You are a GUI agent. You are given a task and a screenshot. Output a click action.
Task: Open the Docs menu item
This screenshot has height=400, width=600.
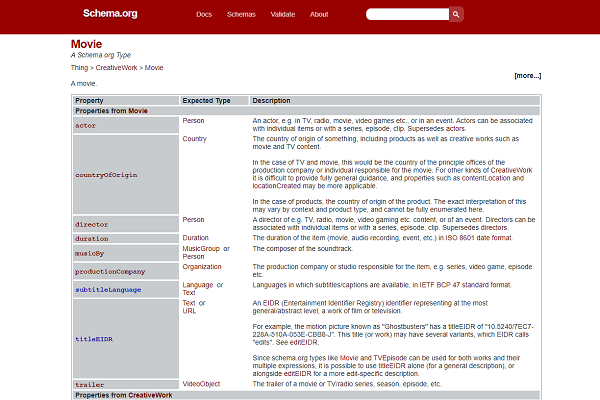[204, 14]
